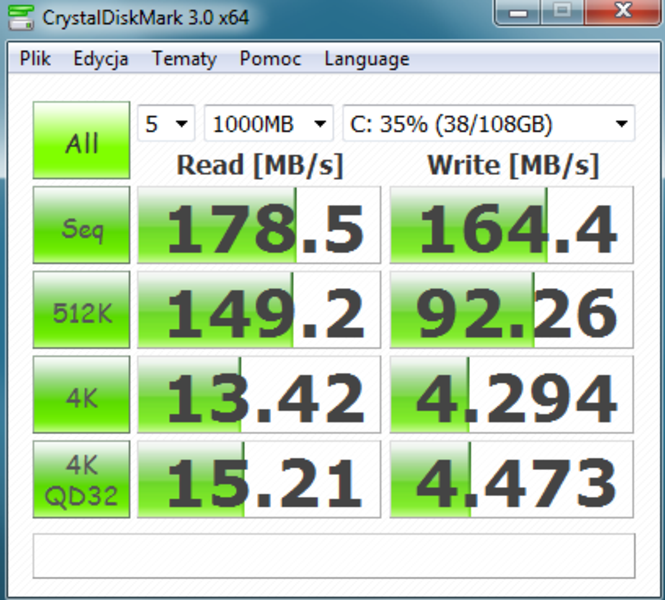Click the CrystalDiskMark title bar app icon
This screenshot has height=600, width=665.
coord(21,17)
